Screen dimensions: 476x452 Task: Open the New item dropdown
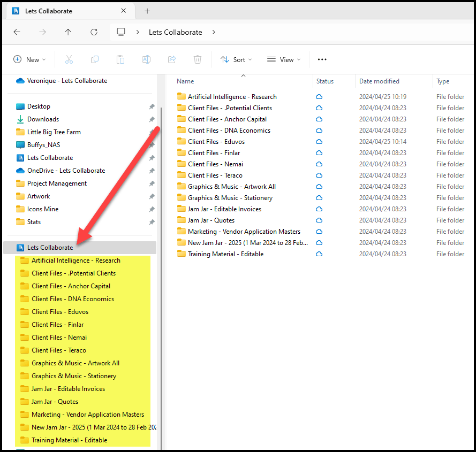[29, 59]
